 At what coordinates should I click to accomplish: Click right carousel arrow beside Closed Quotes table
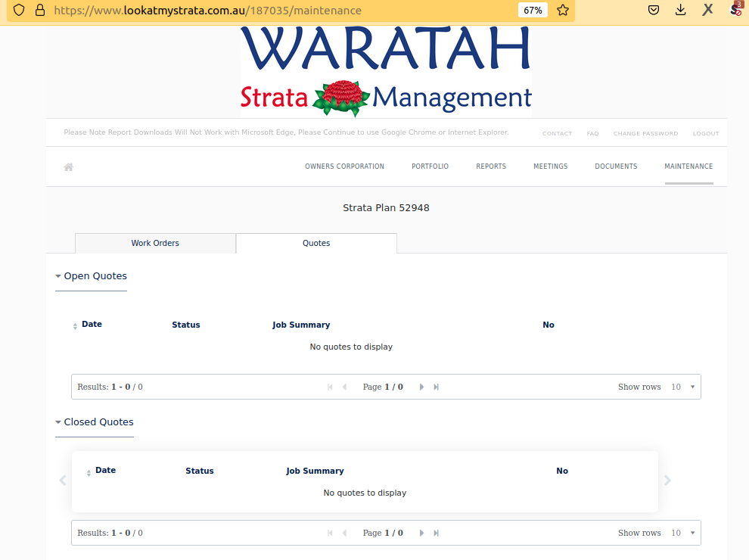667,481
